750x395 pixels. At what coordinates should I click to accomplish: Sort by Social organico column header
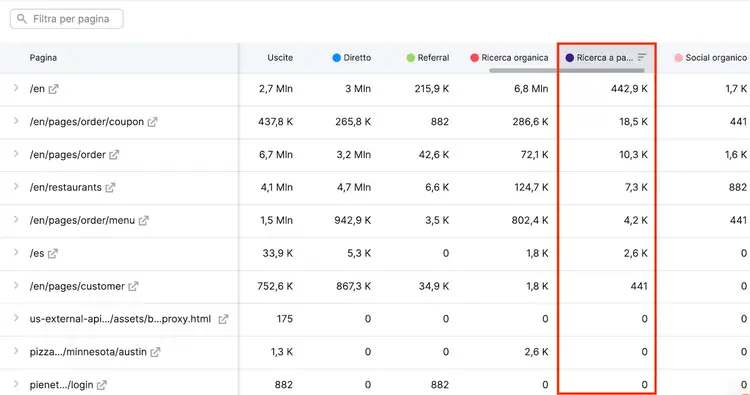(716, 58)
